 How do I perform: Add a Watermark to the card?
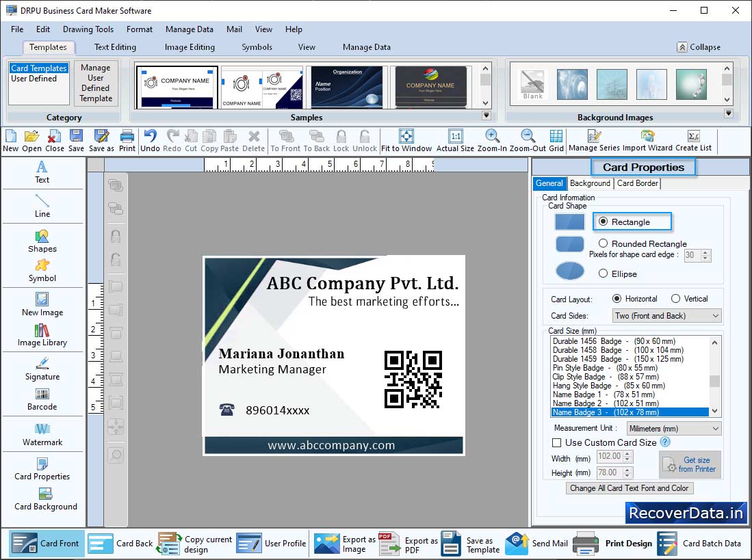pos(42,435)
